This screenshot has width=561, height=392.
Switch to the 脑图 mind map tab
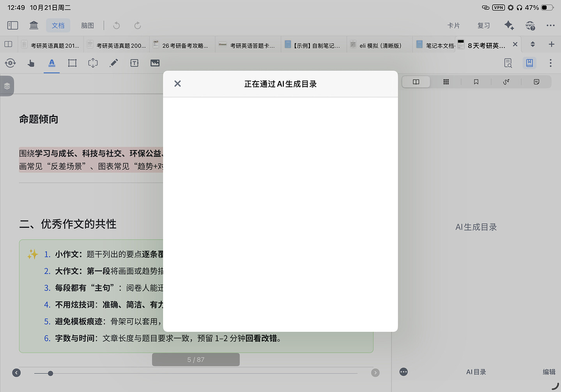(x=87, y=25)
